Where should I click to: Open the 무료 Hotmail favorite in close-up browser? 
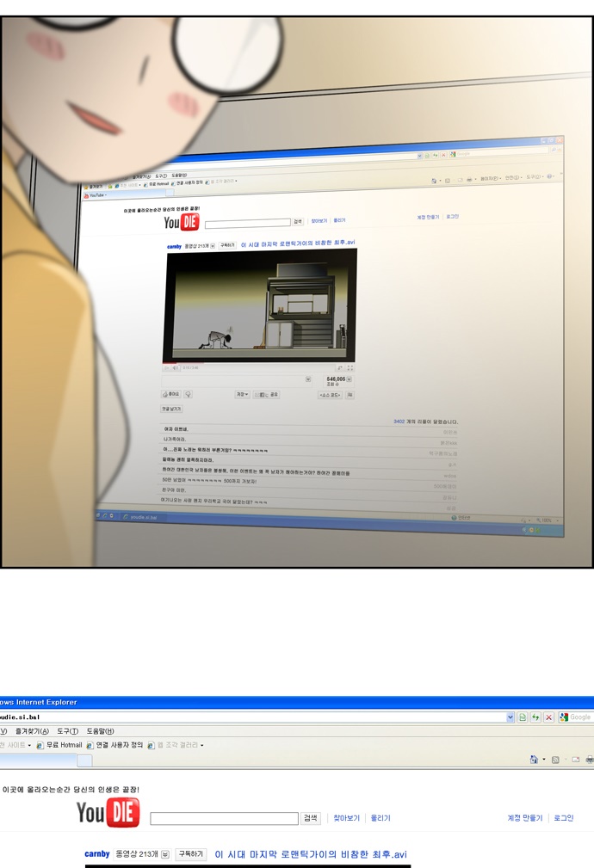pos(59,745)
